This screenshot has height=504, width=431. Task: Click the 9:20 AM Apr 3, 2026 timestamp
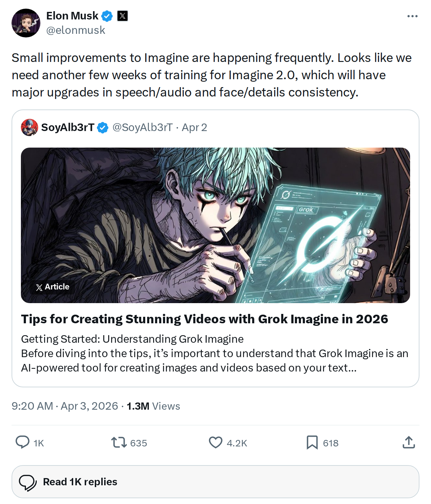[x=65, y=406]
